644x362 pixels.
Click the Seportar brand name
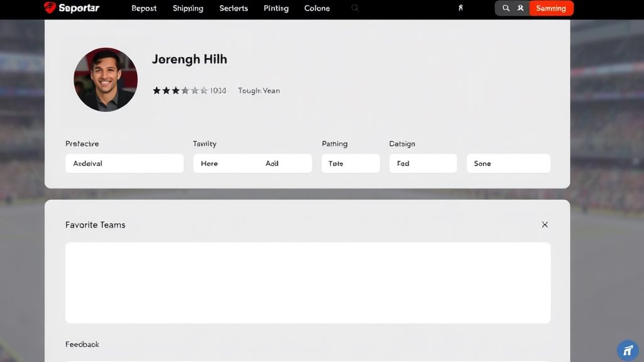pyautogui.click(x=79, y=8)
